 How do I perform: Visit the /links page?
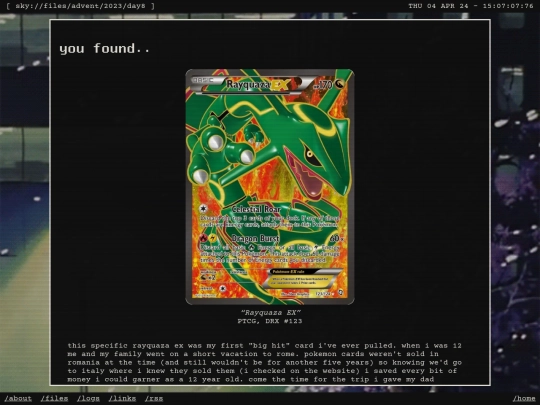[x=122, y=398]
